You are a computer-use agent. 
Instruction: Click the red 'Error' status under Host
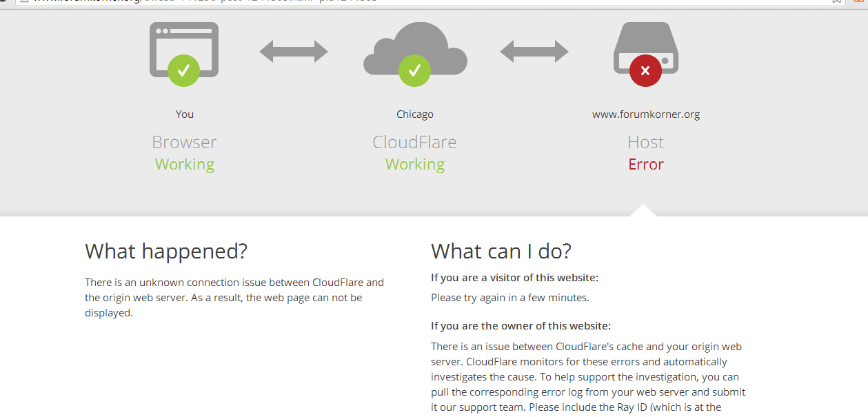pyautogui.click(x=646, y=164)
